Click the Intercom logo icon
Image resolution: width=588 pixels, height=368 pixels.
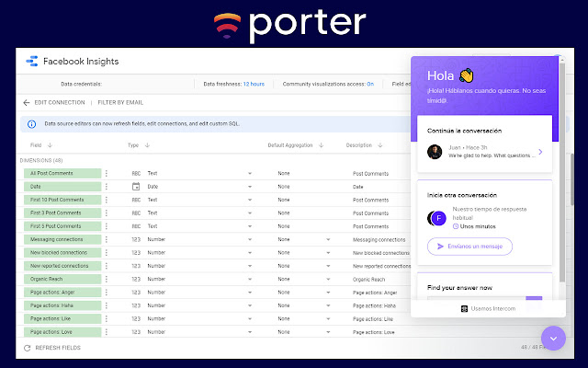click(464, 309)
